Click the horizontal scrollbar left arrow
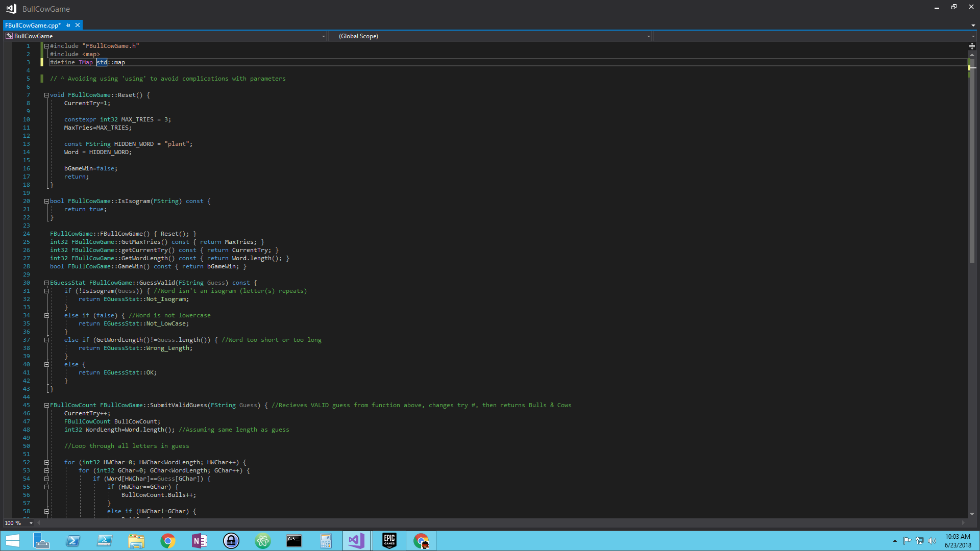The image size is (980, 551). pos(39,522)
